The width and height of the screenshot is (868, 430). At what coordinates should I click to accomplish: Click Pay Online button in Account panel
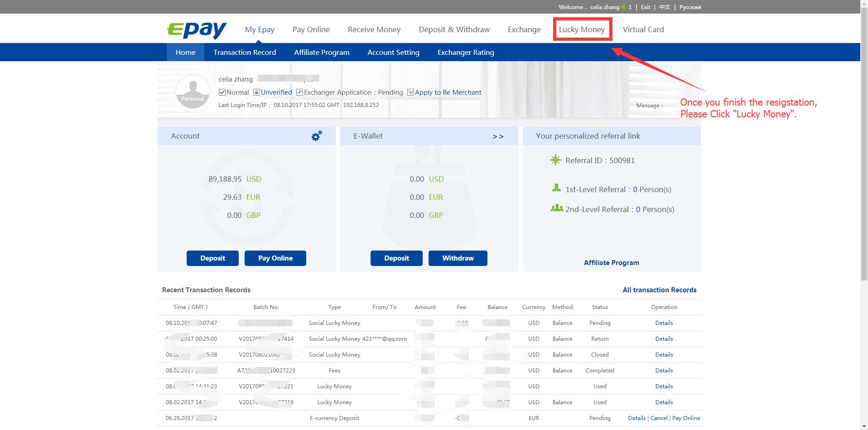pyautogui.click(x=275, y=258)
